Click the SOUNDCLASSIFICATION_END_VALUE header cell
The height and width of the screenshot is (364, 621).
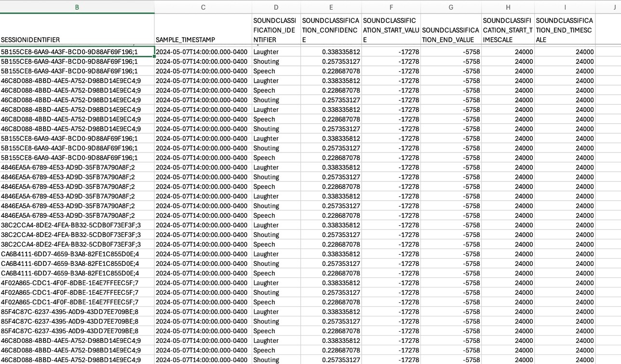click(x=451, y=30)
